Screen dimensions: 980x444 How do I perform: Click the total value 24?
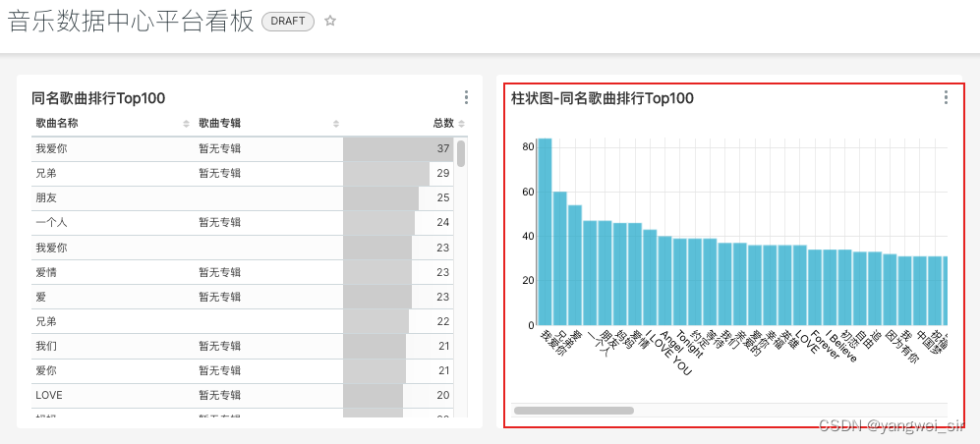tap(443, 222)
